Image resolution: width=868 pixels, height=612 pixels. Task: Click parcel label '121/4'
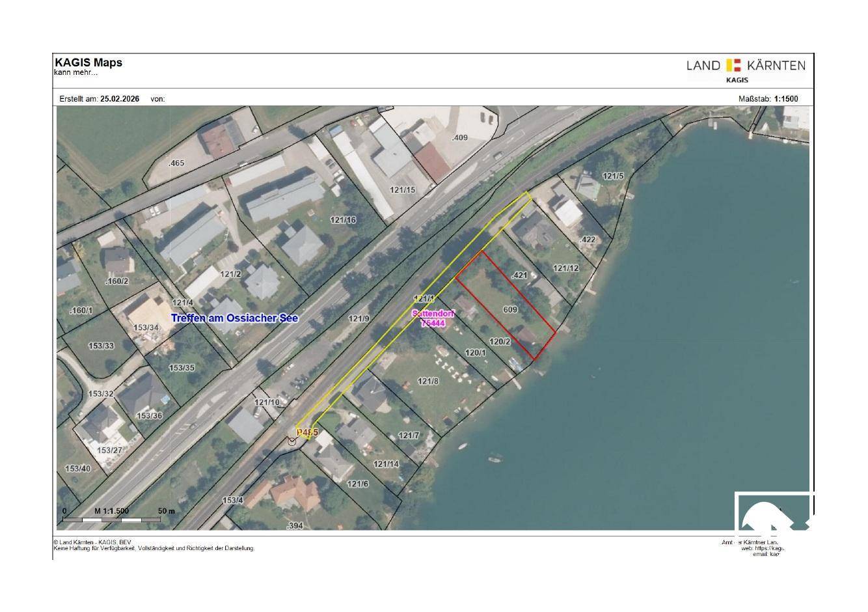[x=183, y=303]
